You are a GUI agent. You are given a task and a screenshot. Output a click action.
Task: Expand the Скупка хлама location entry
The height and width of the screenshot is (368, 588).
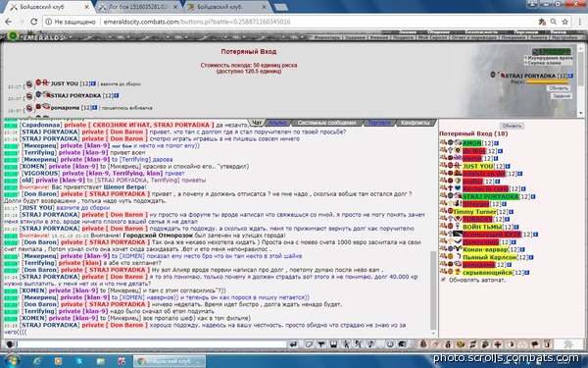pos(544,63)
